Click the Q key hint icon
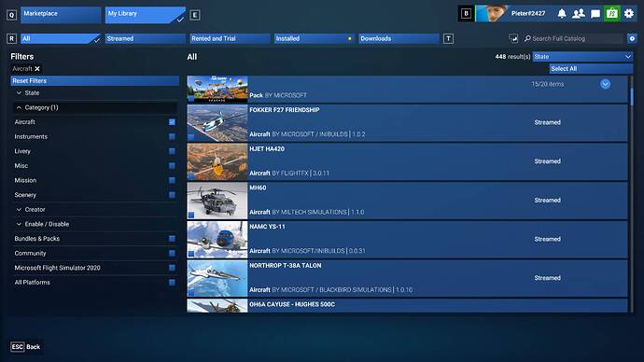Screen dimensions: 644x362 [11, 15]
